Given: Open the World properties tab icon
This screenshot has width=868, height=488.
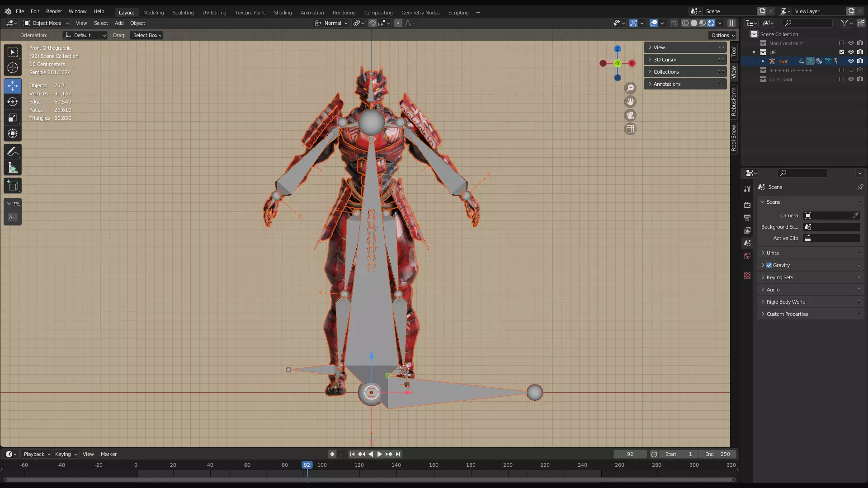Looking at the screenshot, I should pos(747,256).
